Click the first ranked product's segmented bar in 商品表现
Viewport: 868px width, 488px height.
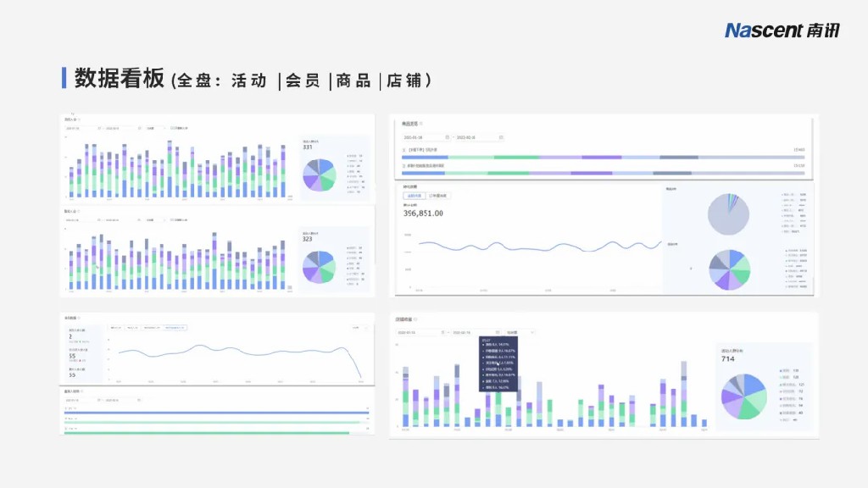(604, 157)
